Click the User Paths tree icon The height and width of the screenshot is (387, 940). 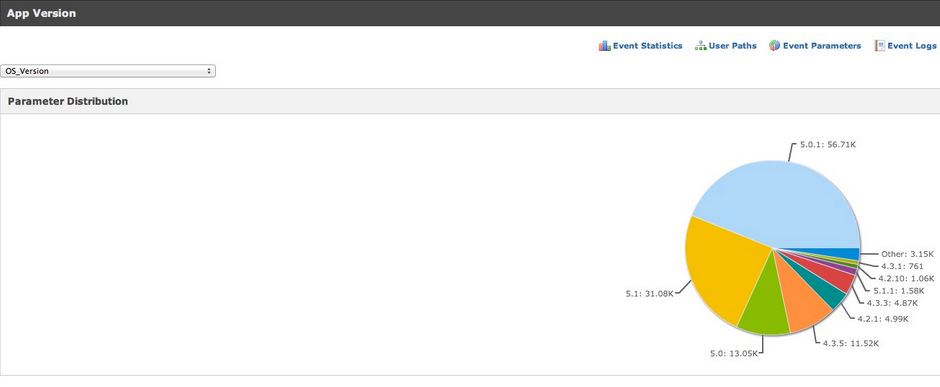coord(700,46)
